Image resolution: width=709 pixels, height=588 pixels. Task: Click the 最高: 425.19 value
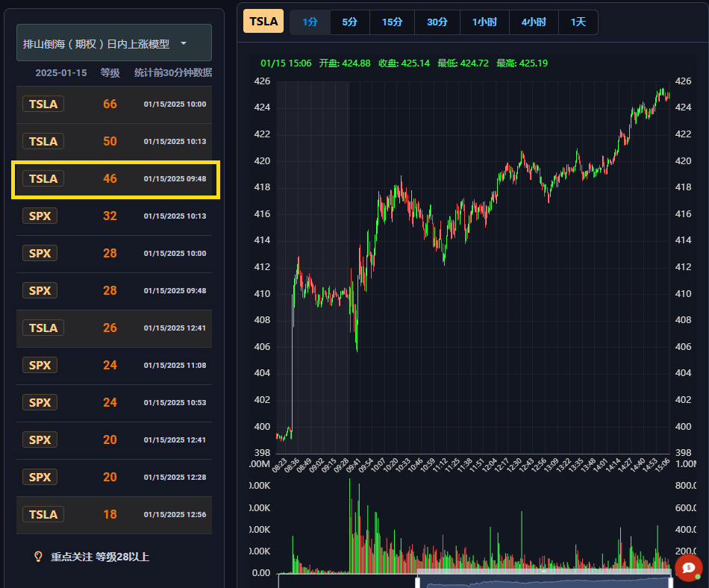pos(522,63)
